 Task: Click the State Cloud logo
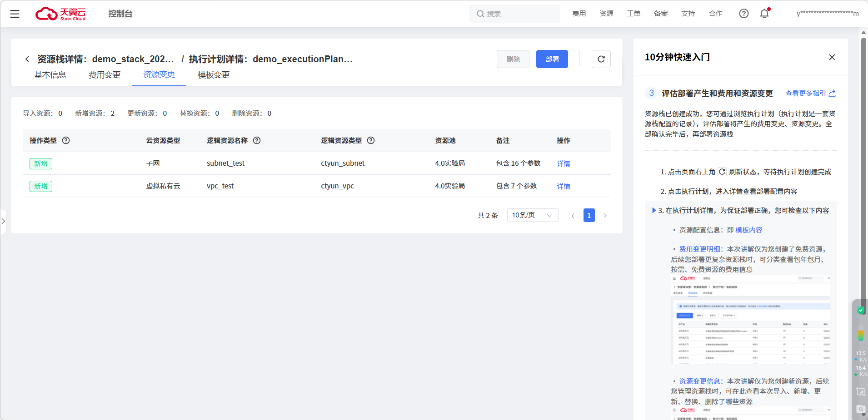(60, 14)
